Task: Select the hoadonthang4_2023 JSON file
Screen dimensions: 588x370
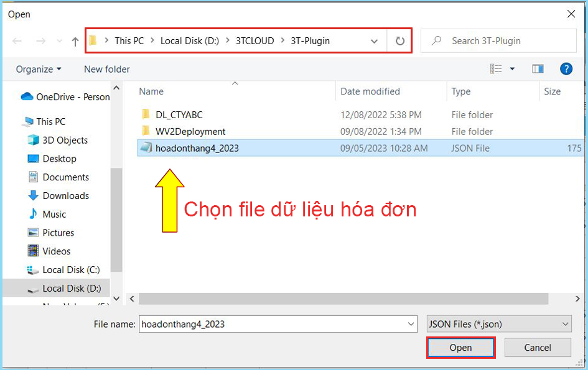Action: tap(197, 148)
